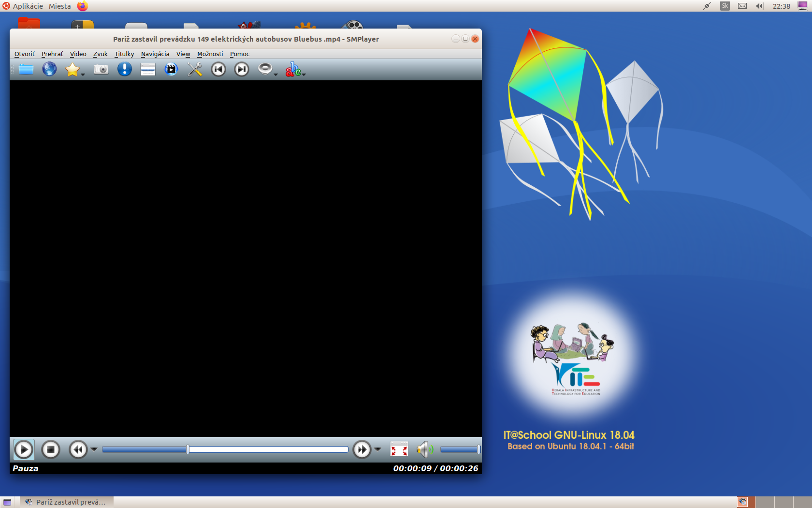812x508 pixels.
Task: Open the mail envelope tray icon
Action: tap(742, 6)
